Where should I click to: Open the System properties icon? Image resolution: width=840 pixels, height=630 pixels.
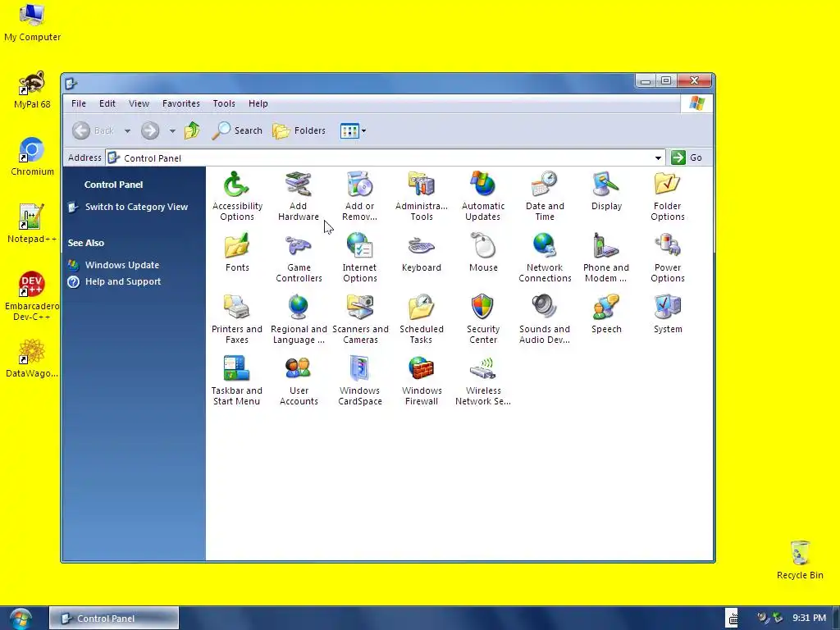tap(668, 314)
